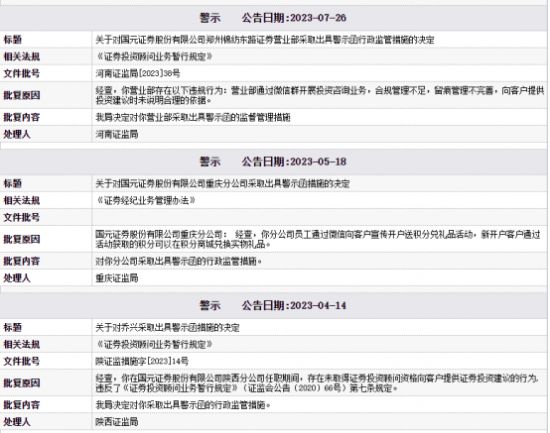Click the 标题 label in the 2023-05-18 section

click(13, 184)
